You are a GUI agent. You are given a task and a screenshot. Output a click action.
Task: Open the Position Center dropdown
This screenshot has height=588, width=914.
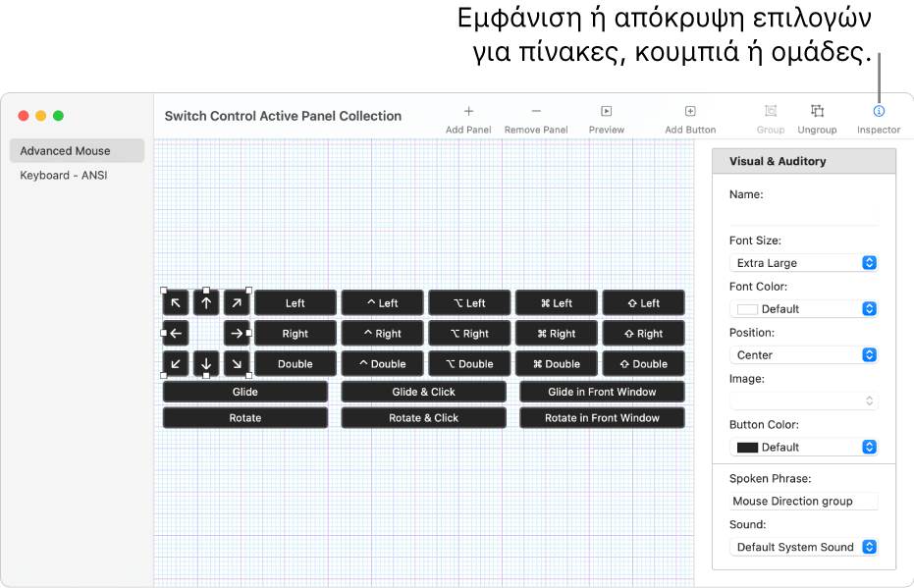[803, 355]
